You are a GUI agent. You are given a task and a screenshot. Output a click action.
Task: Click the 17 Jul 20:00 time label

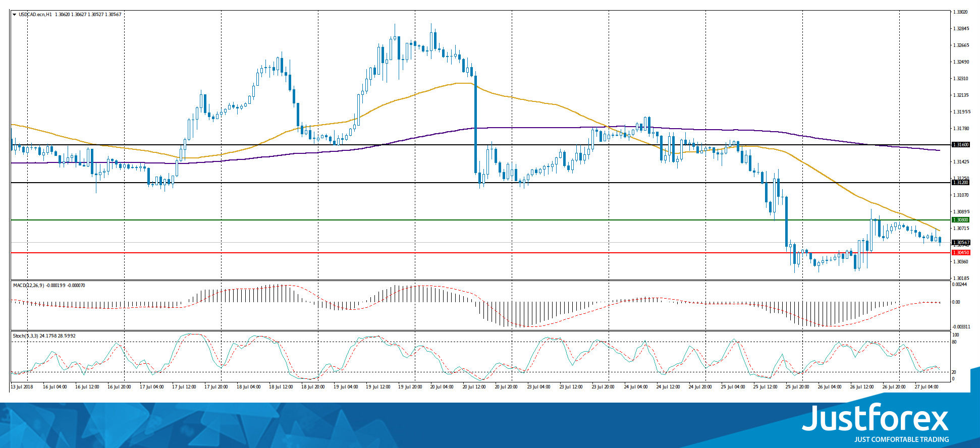coord(216,387)
